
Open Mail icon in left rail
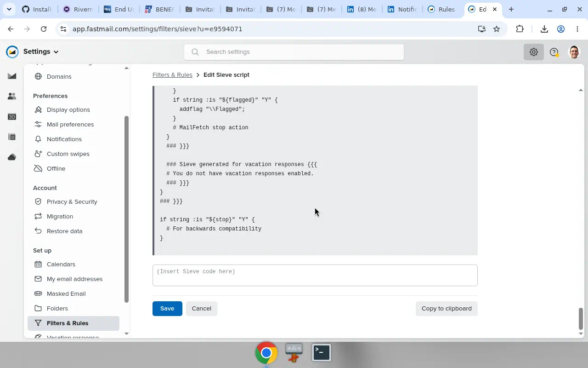pos(12,76)
